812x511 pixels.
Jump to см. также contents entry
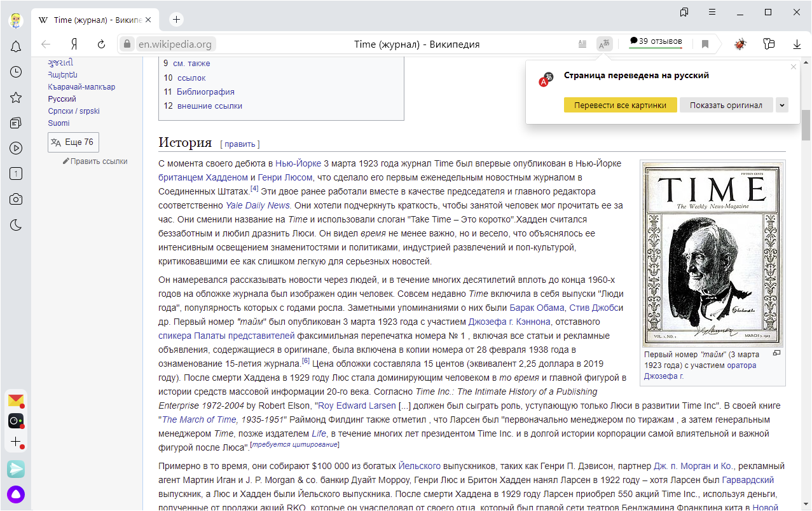point(191,64)
